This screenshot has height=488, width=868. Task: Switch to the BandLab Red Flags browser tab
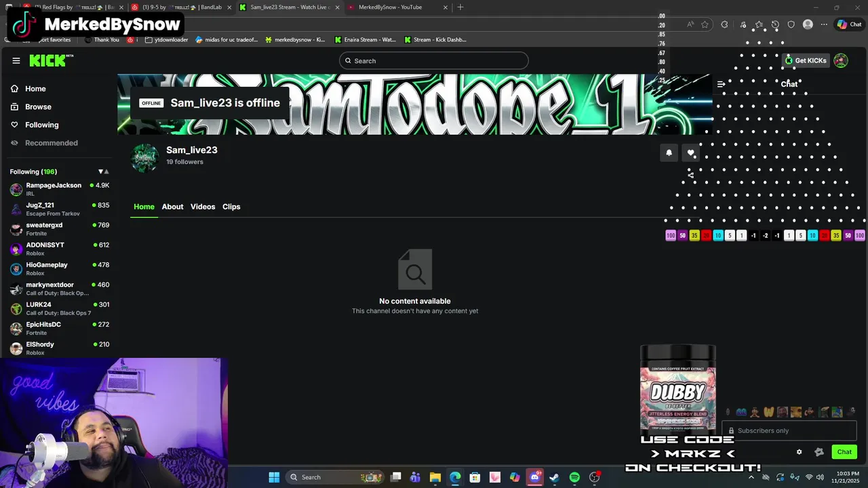tap(73, 7)
